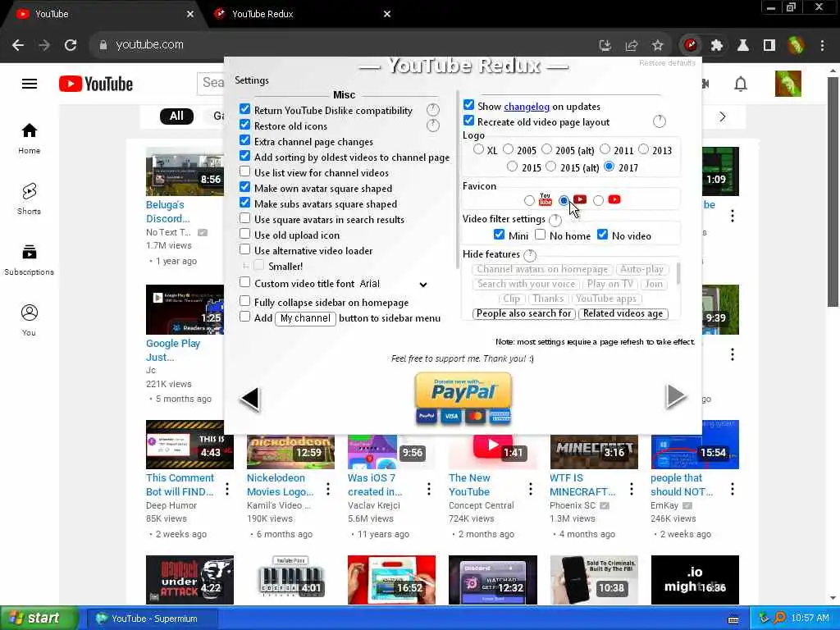Enable Fully collapse sidebar on homepage
The height and width of the screenshot is (630, 840).
244,301
